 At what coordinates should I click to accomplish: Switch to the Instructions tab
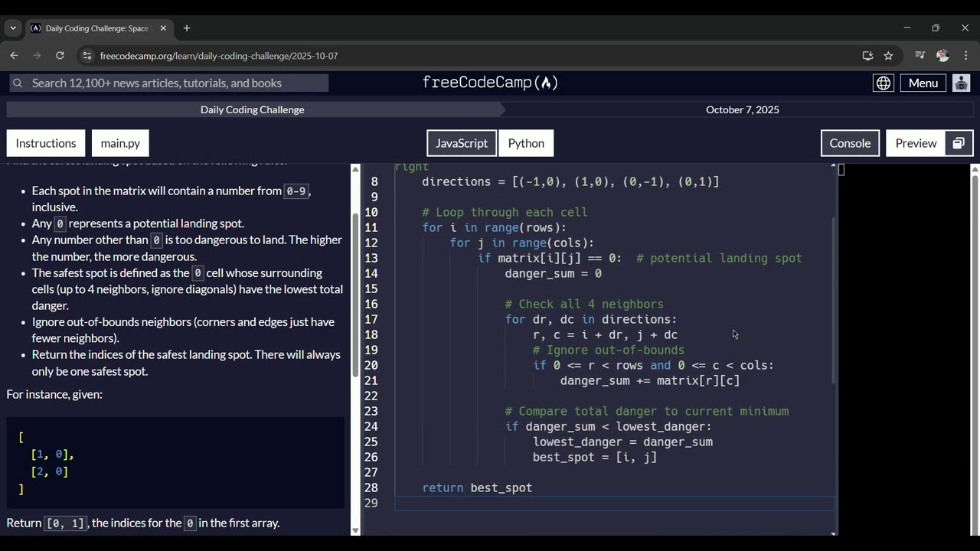pyautogui.click(x=46, y=143)
